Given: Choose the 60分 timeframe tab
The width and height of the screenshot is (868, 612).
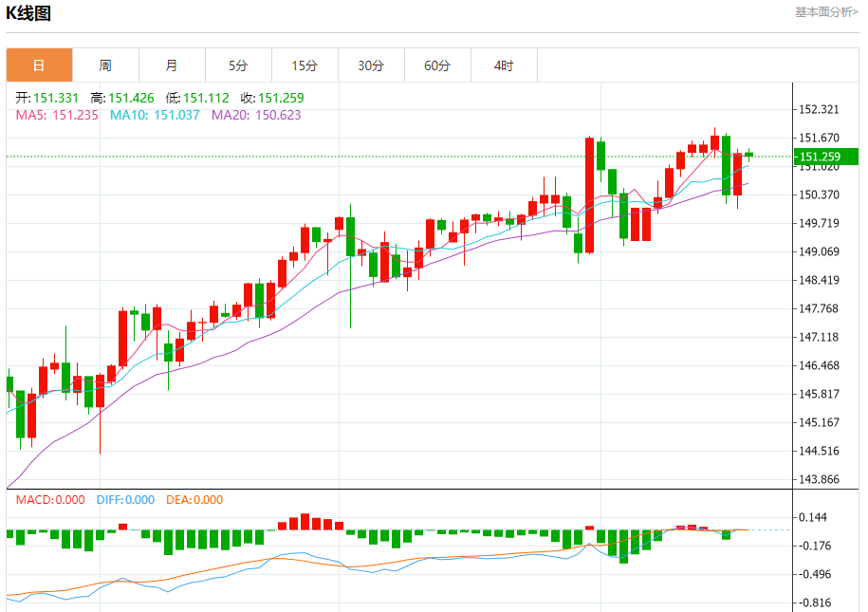Looking at the screenshot, I should [437, 65].
